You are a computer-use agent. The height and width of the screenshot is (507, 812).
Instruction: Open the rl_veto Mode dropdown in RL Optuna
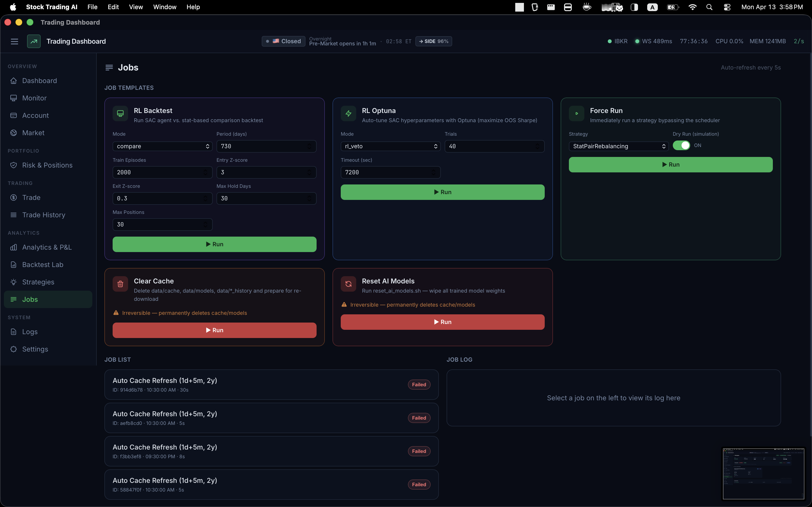(x=390, y=146)
